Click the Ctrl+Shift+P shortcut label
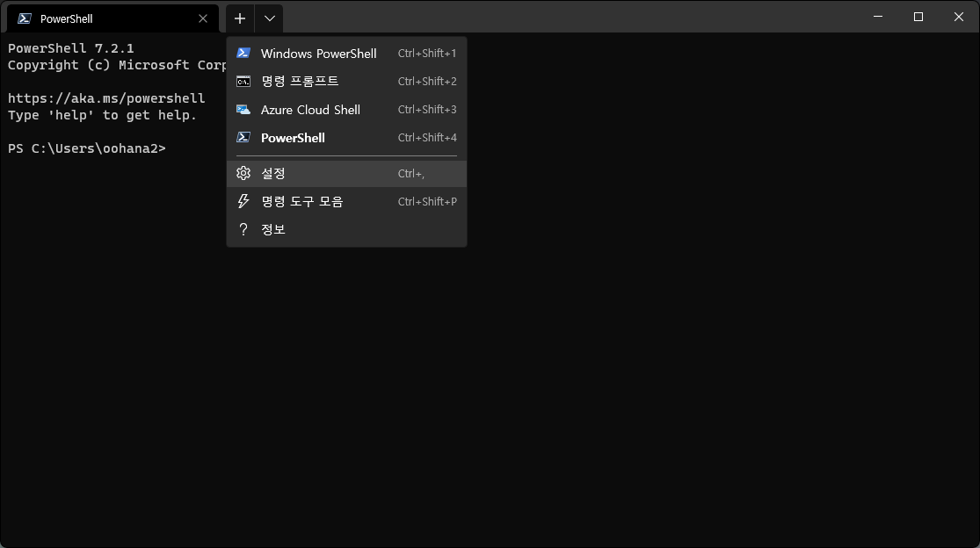Screen dimensions: 980x548 (427, 202)
